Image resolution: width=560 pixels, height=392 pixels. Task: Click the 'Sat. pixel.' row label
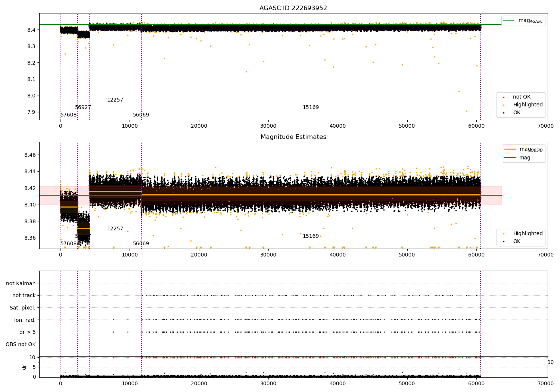point(23,308)
